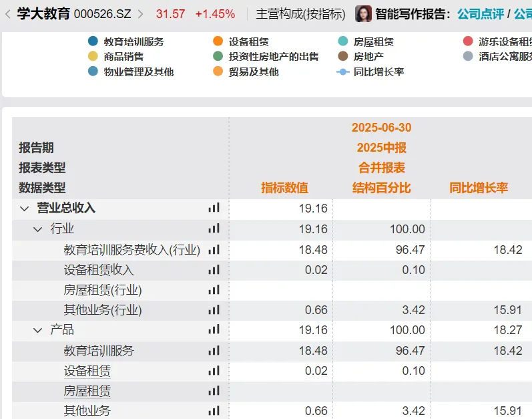Click 18.27 growth value in 产品 row
The image size is (532, 419).
tap(507, 330)
